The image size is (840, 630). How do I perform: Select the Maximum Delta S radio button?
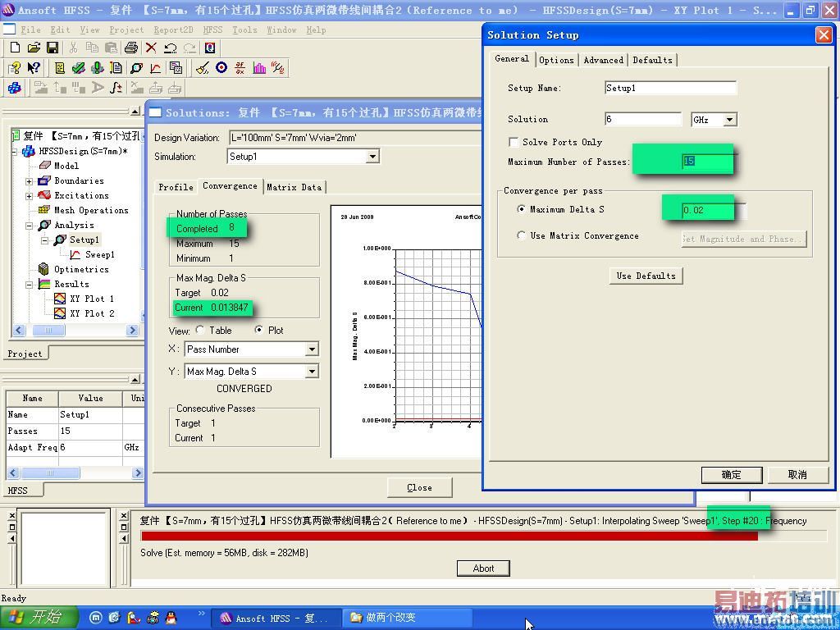(521, 209)
